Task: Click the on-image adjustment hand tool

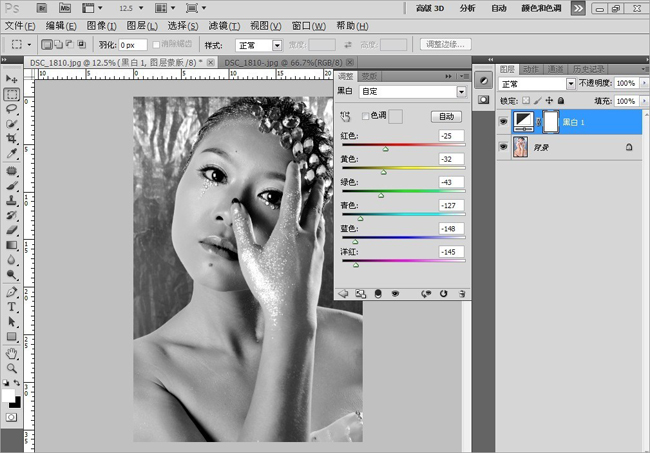Action: [345, 116]
